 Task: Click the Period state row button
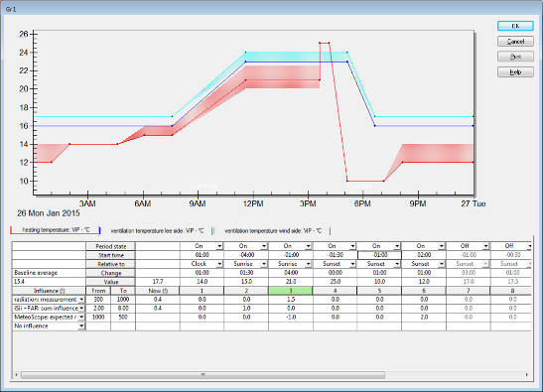(110, 246)
